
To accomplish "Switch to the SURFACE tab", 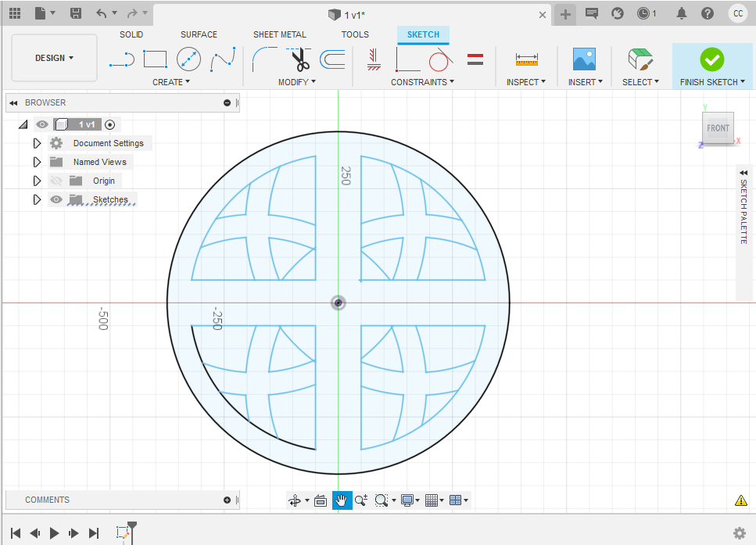I will [x=199, y=34].
